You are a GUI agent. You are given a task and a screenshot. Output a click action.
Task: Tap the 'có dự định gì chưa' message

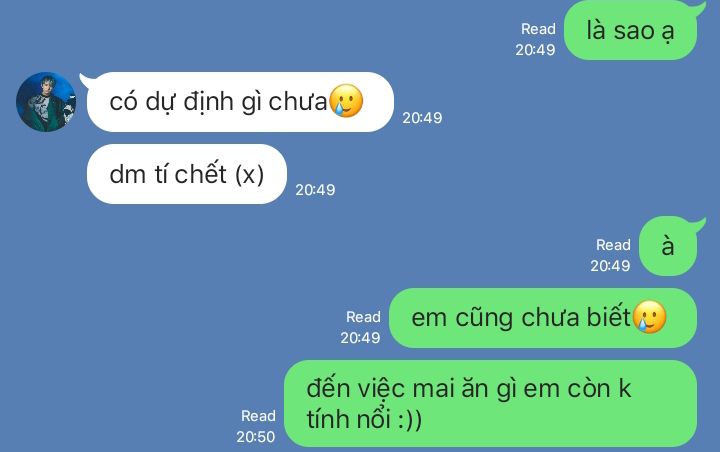coord(240,102)
